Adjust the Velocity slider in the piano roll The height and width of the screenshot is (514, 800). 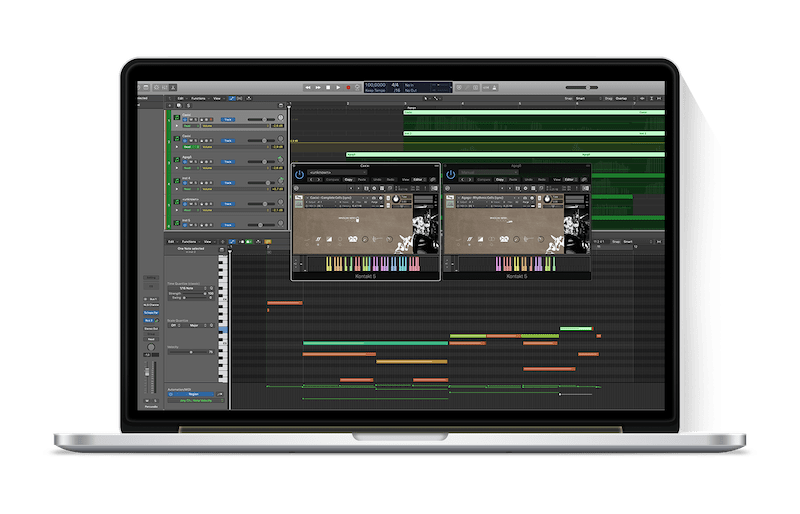tap(188, 352)
